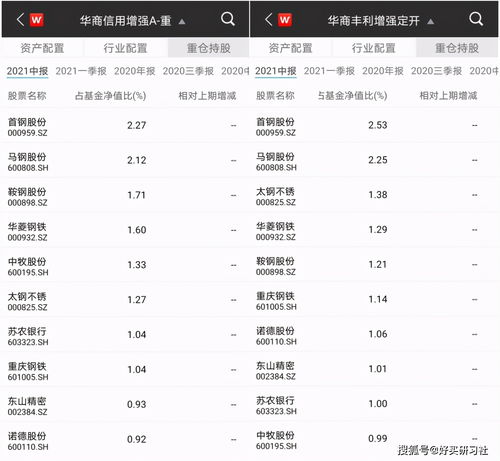The image size is (500, 461).
Task: Click the 1.38 net value ratio
Action: [378, 195]
